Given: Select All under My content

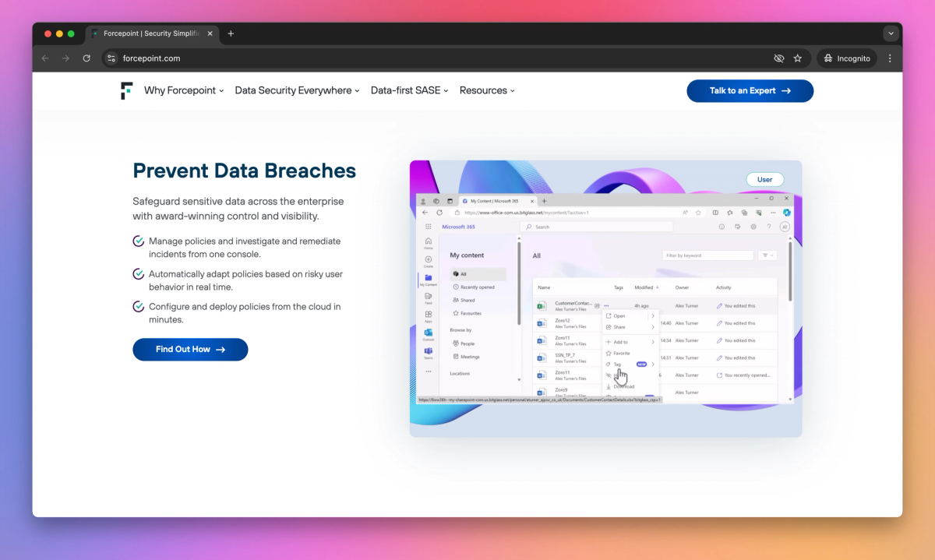Looking at the screenshot, I should [x=478, y=274].
